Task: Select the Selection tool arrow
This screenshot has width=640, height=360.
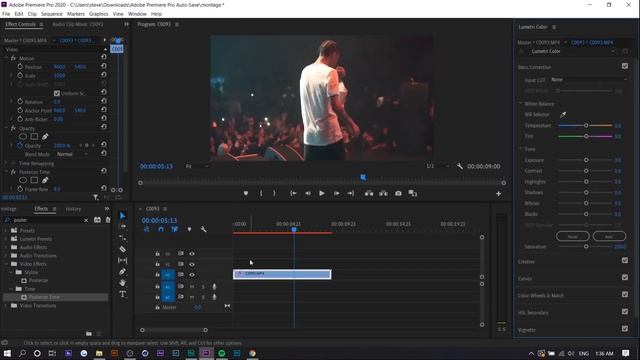Action: [122, 216]
